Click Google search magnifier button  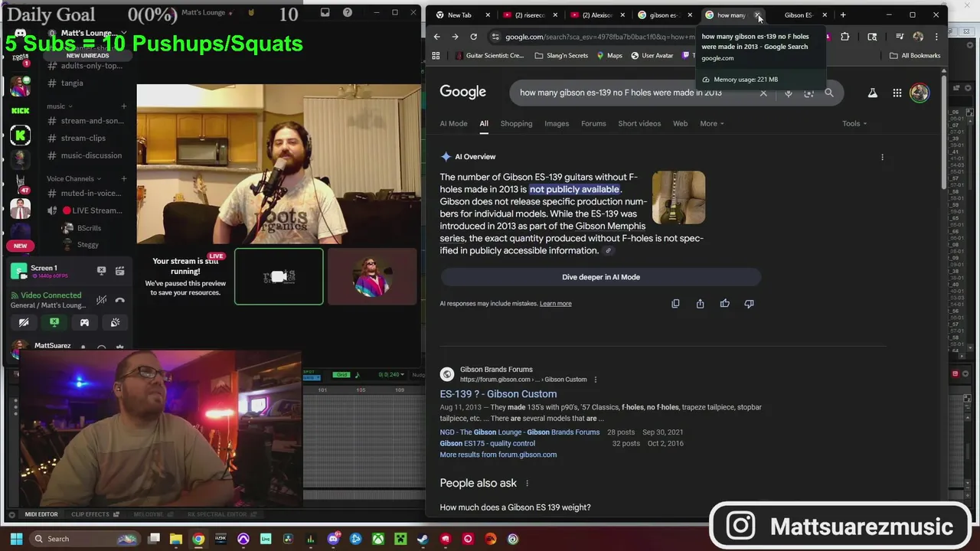point(829,93)
